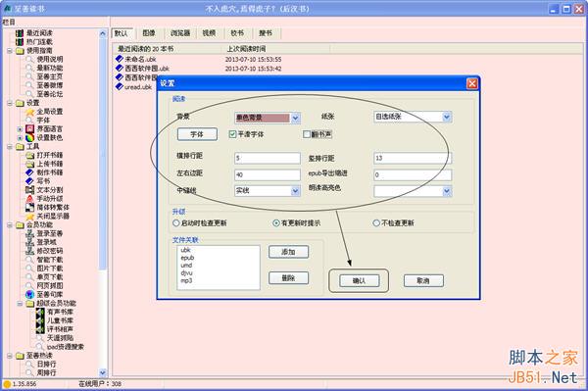The image size is (588, 391).
Task: Click the book icon beside 未命名.ubk
Action: tap(120, 59)
